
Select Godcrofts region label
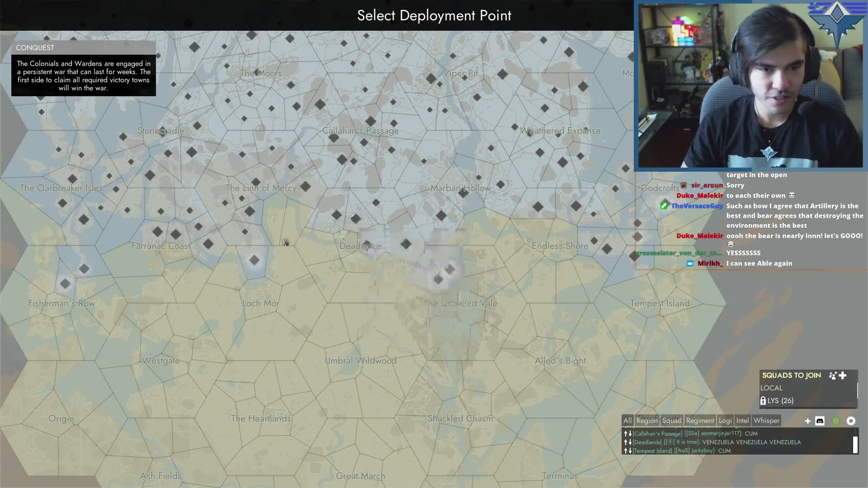pos(660,188)
